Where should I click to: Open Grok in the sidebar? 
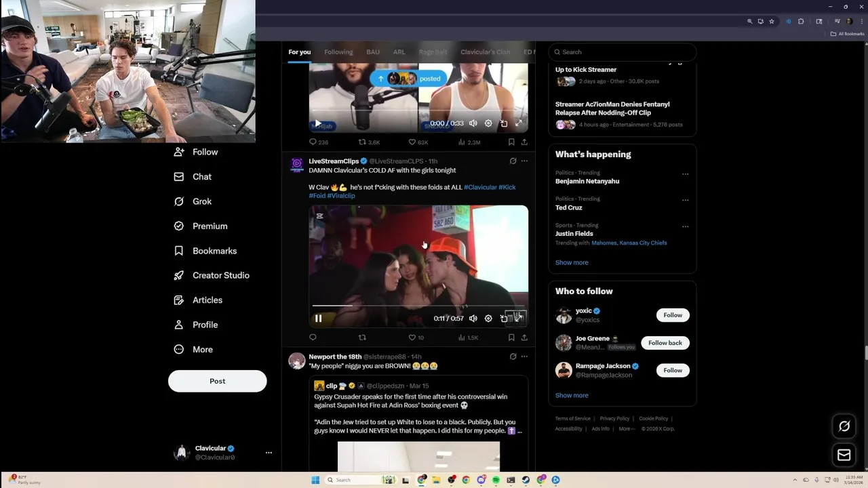click(193, 201)
